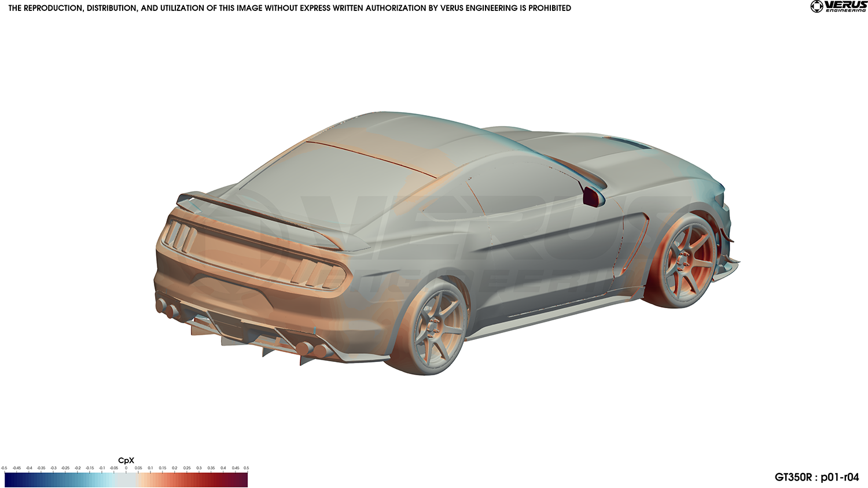Screen dimensions: 868x488
Task: Select the front wheel of the car
Action: click(687, 260)
